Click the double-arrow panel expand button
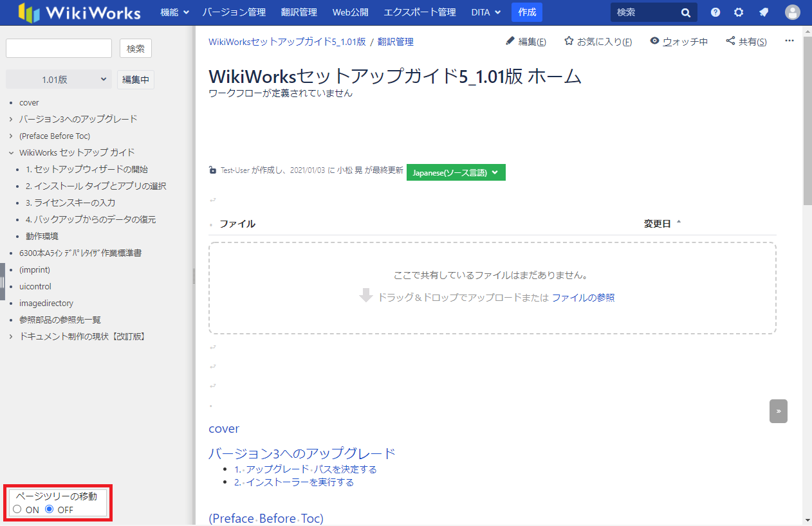This screenshot has width=812, height=526. tap(778, 411)
